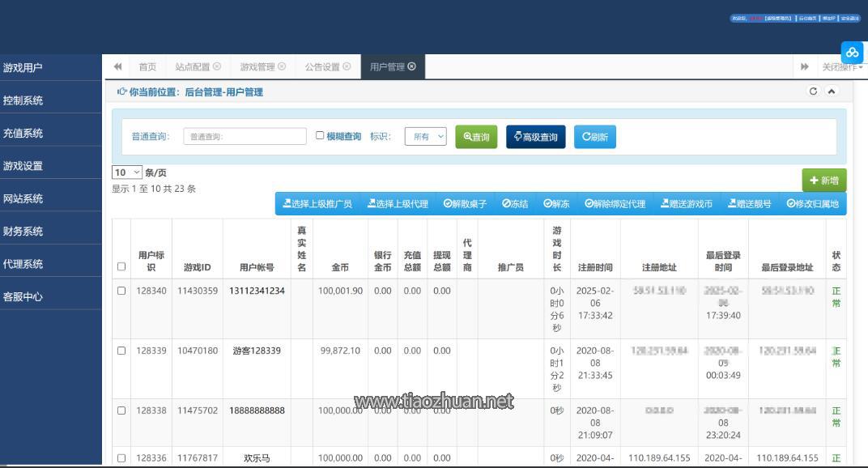This screenshot has width=868, height=468.
Task: Open 游戏设置 in the sidebar
Action: coord(51,166)
